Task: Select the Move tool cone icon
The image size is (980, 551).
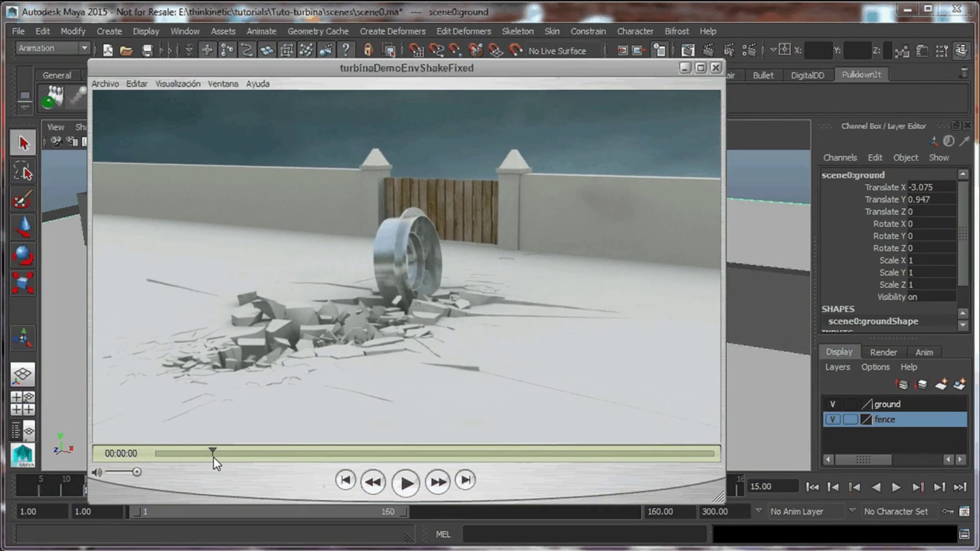Action: [x=23, y=227]
